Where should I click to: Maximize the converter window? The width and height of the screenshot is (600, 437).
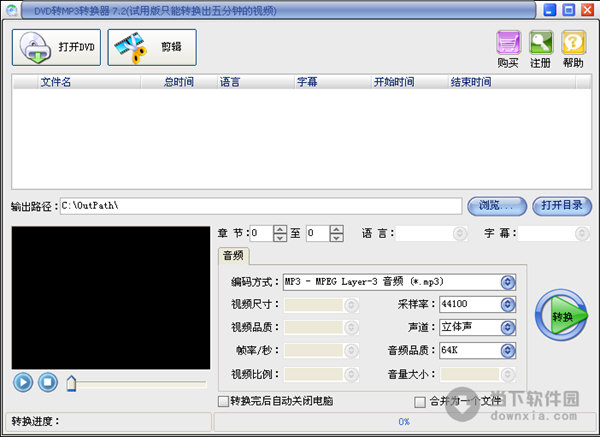(569, 10)
